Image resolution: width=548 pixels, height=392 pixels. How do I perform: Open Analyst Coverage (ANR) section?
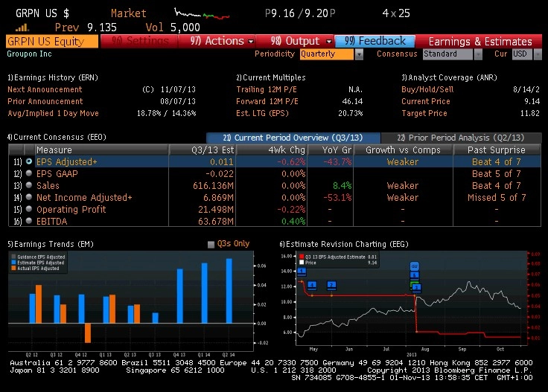(449, 77)
